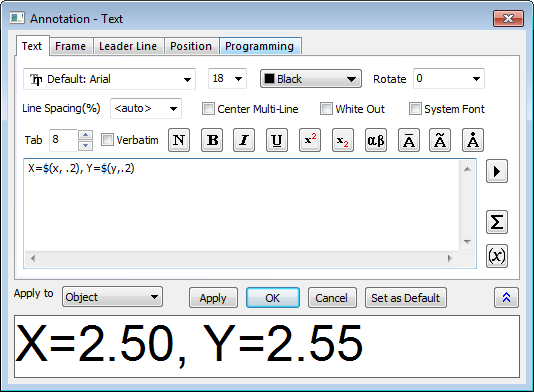Screen dimensions: 534x392
Task: Apply Italic formatting icon
Action: (x=244, y=140)
